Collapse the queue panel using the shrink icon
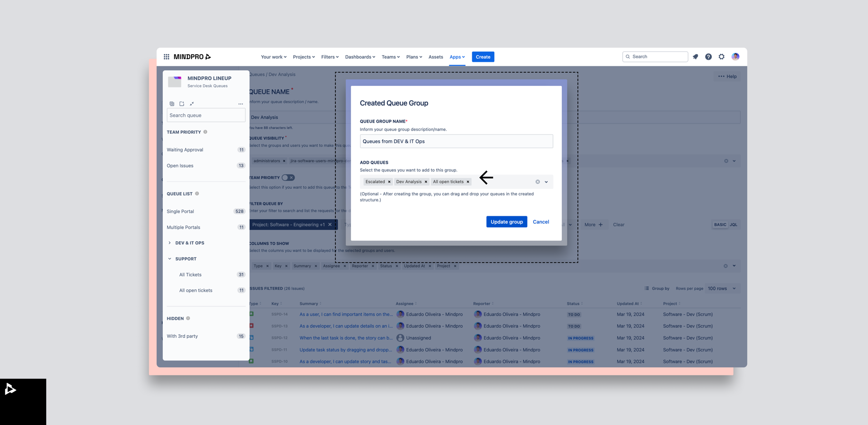 tap(192, 104)
